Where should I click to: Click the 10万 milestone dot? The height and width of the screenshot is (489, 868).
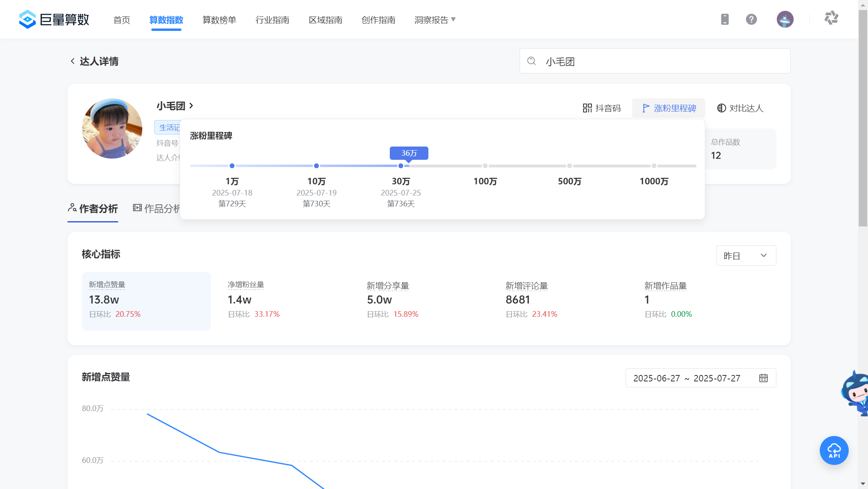pyautogui.click(x=316, y=166)
